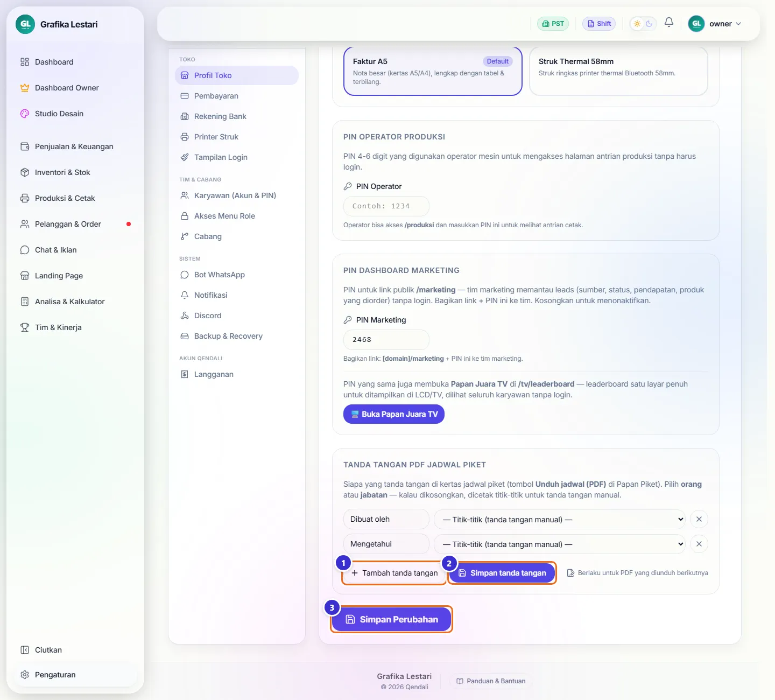Click Tambah tanda tangan button

coord(394,573)
